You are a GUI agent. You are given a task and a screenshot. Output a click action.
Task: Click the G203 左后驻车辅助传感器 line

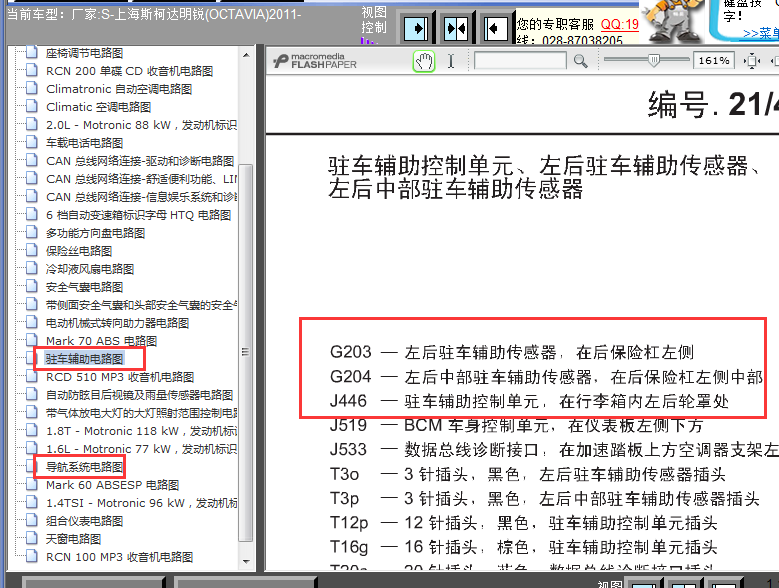[512, 352]
